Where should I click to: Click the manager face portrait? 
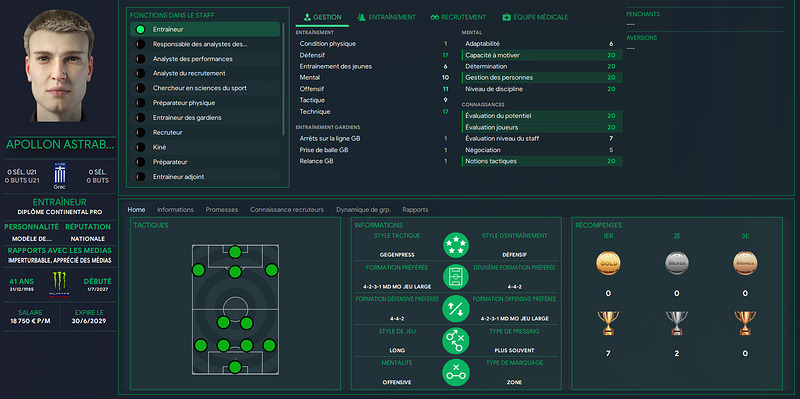[x=59, y=65]
